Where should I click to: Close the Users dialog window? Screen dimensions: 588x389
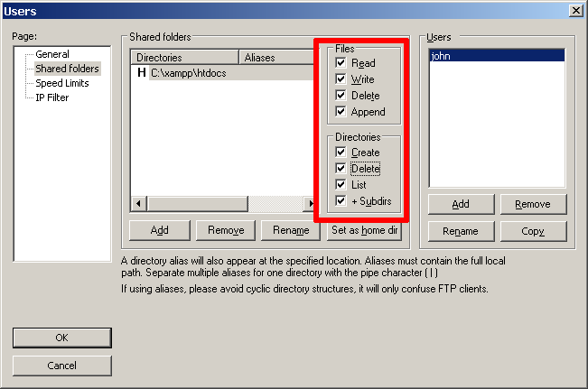point(575,10)
